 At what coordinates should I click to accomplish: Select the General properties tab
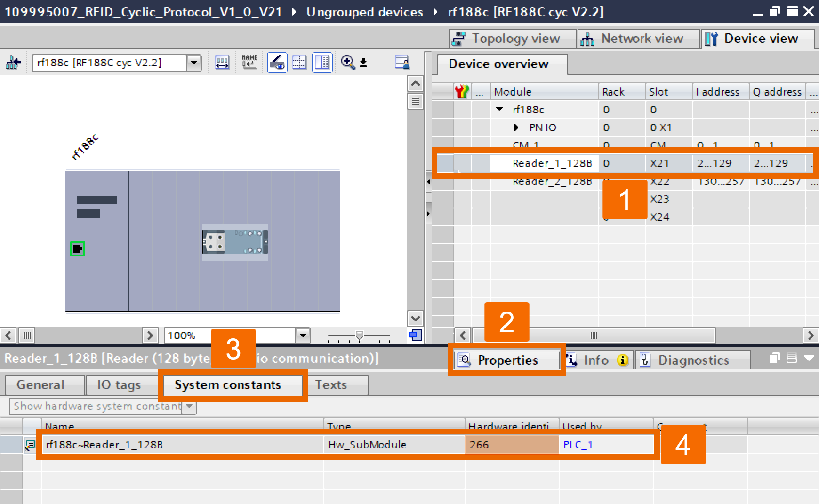[x=45, y=385]
